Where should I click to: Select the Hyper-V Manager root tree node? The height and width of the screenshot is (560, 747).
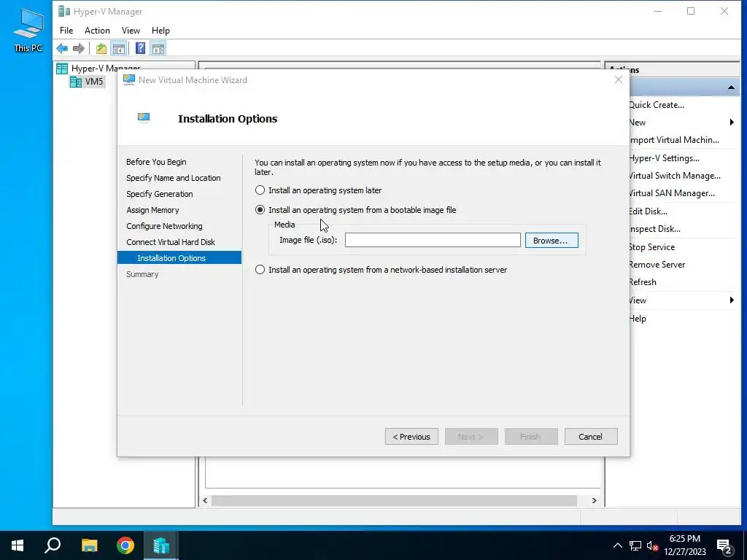98,68
